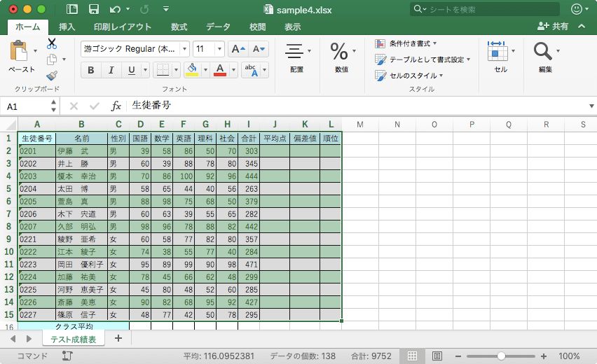Click the redo arrow icon
The height and width of the screenshot is (364, 597).
tap(144, 9)
